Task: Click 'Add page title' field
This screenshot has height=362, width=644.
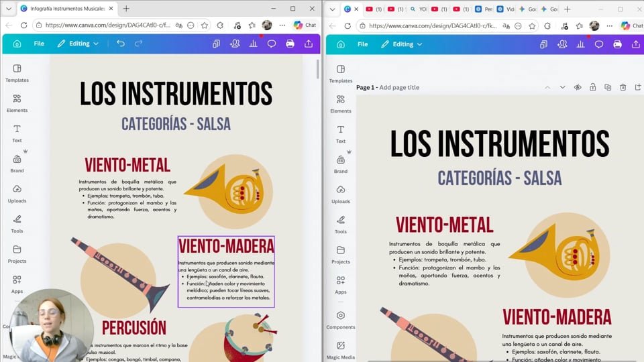Action: pyautogui.click(x=399, y=87)
